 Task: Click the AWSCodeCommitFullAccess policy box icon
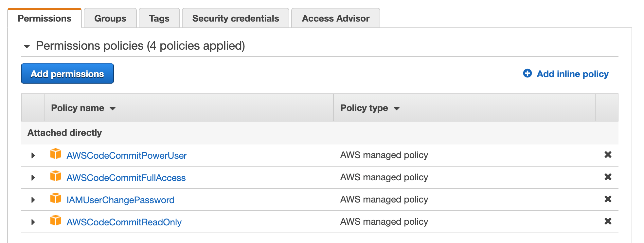(56, 176)
